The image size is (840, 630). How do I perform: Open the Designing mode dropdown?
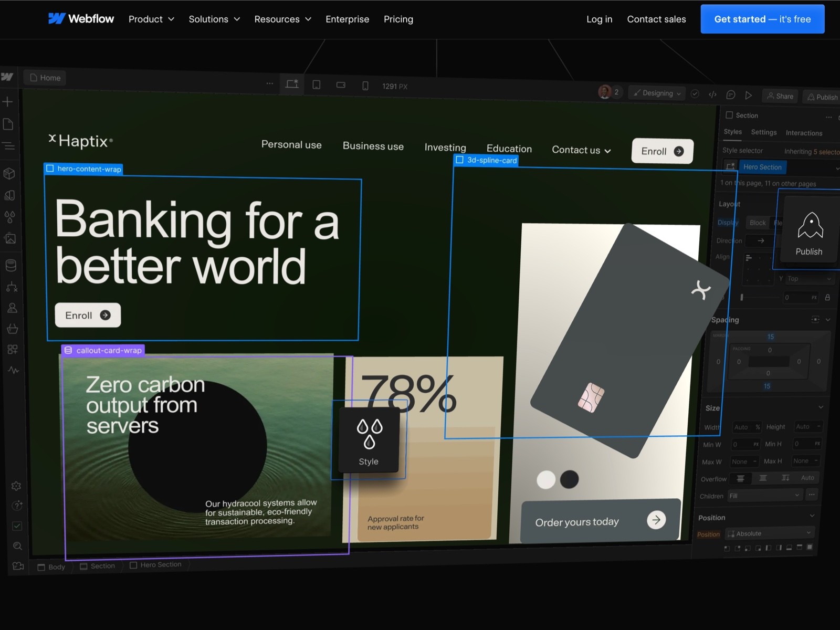(x=657, y=93)
